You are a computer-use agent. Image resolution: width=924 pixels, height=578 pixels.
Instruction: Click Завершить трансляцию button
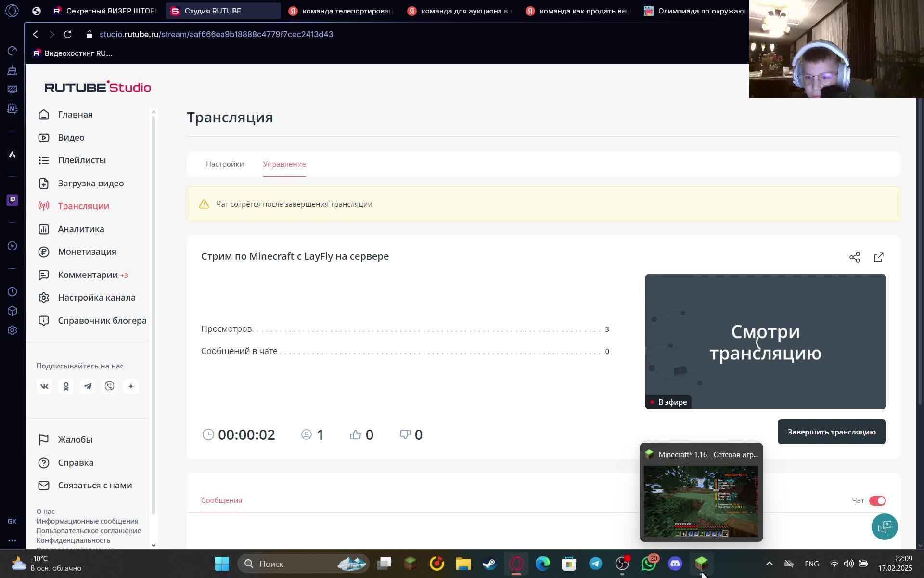[x=832, y=432]
